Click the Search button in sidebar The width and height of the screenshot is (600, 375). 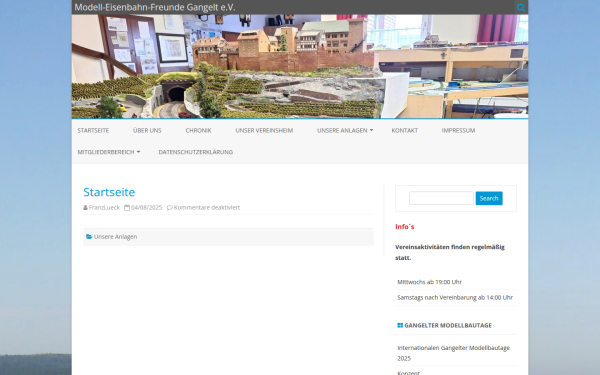(489, 198)
